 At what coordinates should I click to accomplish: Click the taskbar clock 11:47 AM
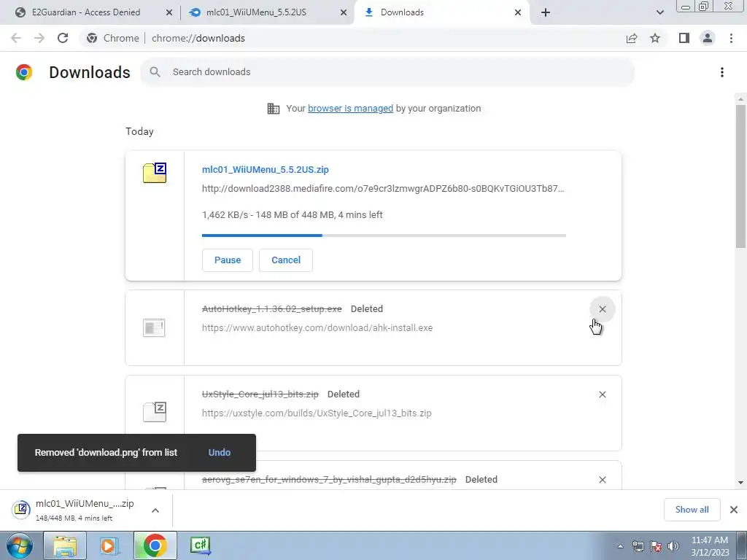click(x=710, y=546)
